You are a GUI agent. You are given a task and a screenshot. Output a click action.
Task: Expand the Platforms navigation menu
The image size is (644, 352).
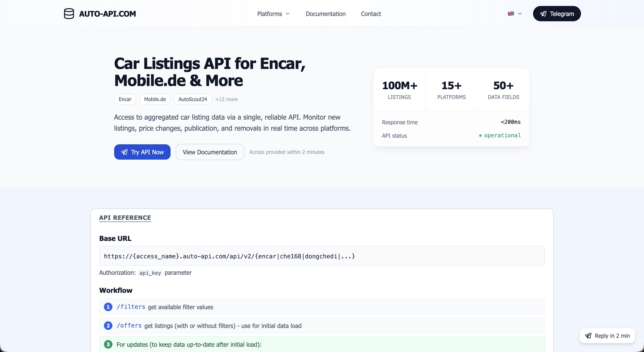tap(273, 14)
